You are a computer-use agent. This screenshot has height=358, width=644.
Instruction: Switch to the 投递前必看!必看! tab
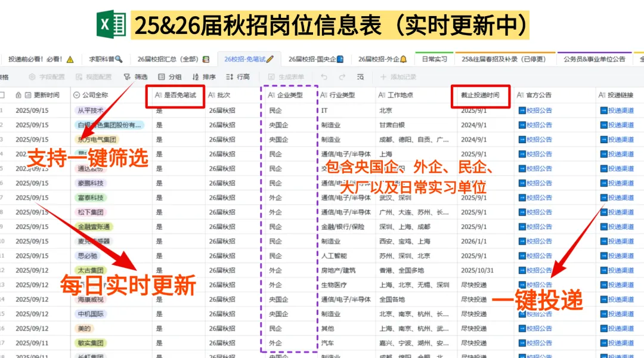coord(41,59)
